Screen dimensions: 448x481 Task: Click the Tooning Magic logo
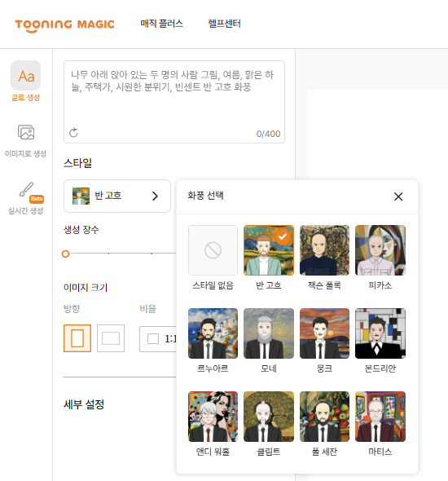(64, 25)
